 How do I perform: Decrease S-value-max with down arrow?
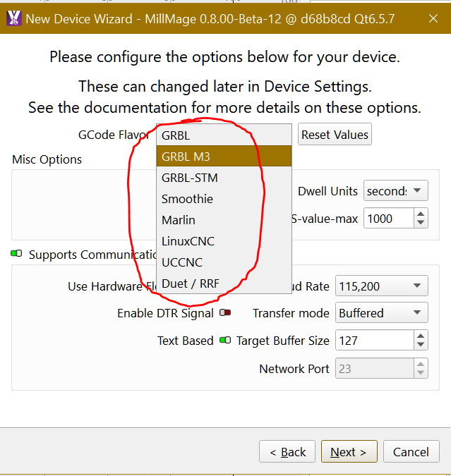[421, 223]
